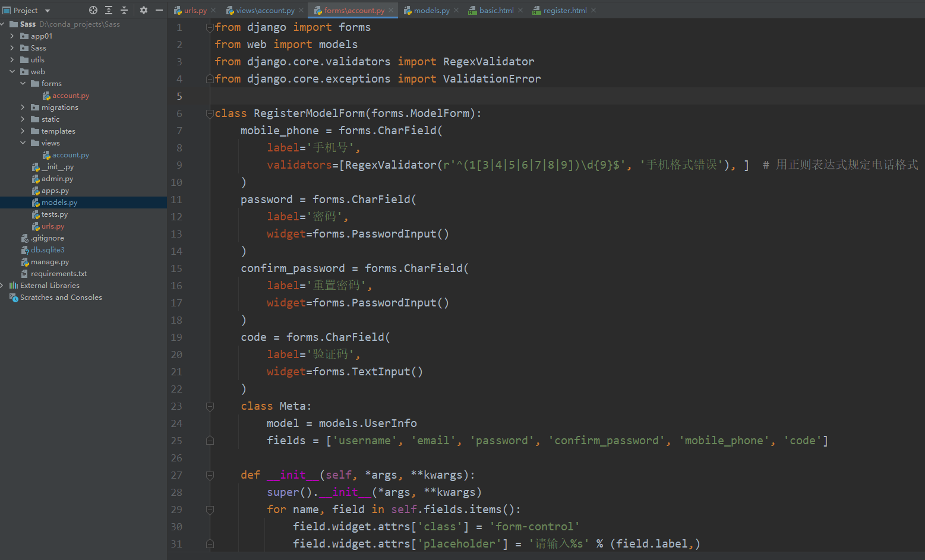Click the locate current file crosshair icon
The image size is (925, 560).
(93, 10)
